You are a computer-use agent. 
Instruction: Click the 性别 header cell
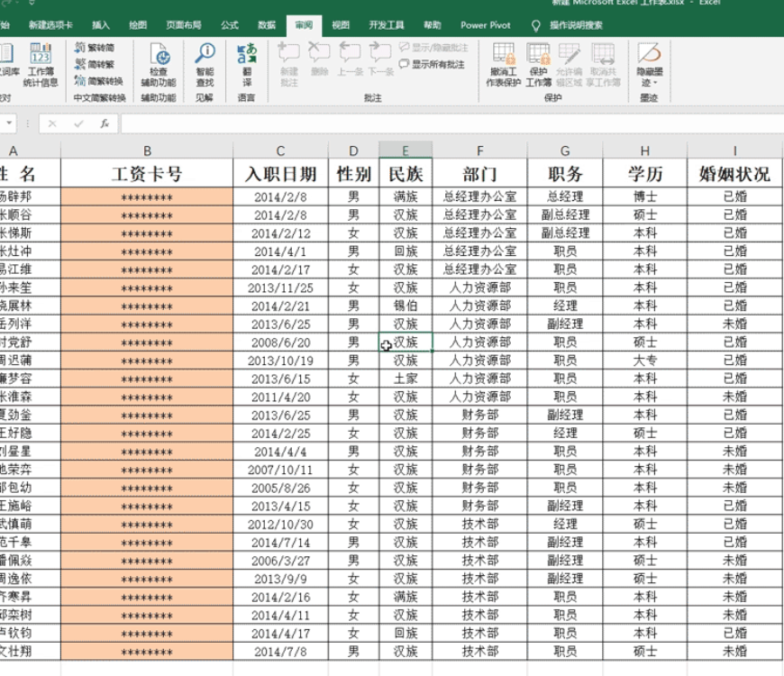coord(353,173)
